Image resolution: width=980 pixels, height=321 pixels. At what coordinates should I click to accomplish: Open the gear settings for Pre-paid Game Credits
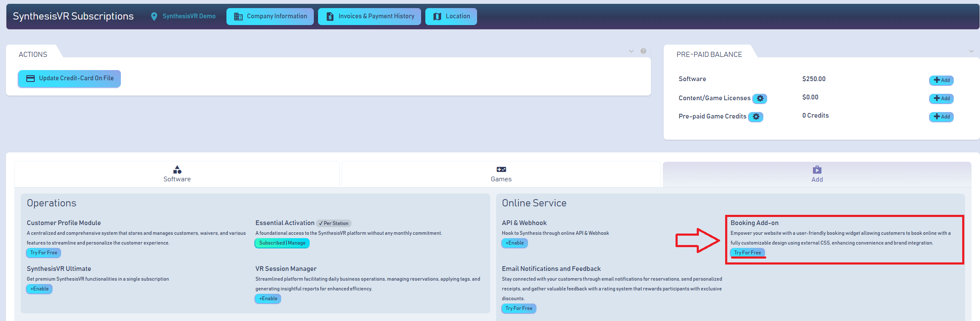[x=756, y=117]
